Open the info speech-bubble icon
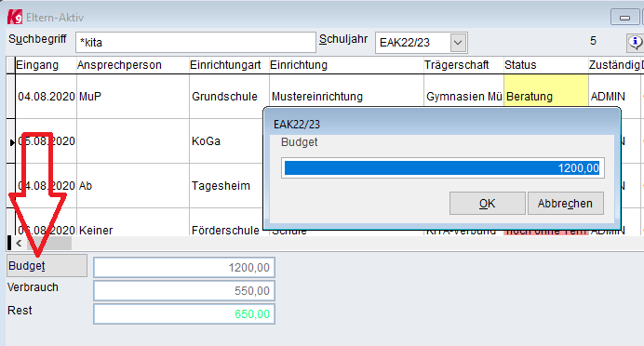 [x=635, y=42]
